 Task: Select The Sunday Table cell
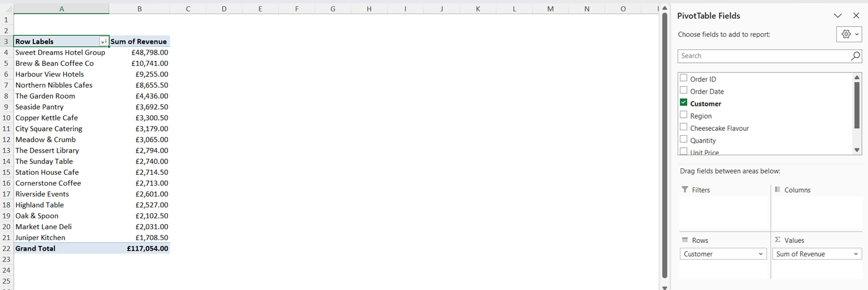point(61,161)
